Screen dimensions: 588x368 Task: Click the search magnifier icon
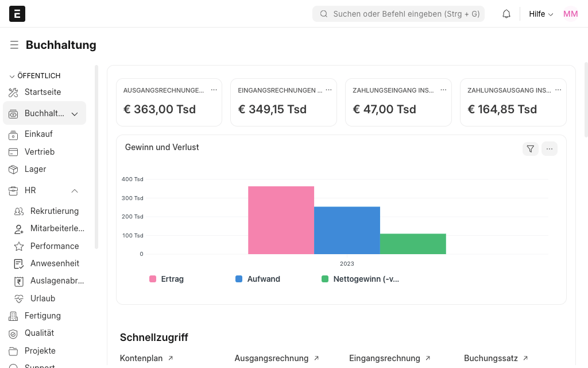[x=324, y=14]
